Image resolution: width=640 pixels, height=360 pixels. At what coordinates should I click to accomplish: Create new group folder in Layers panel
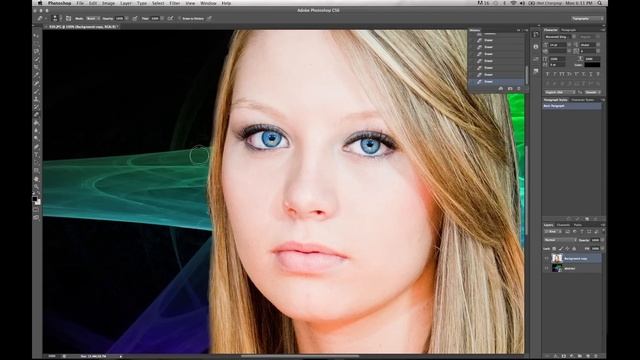point(580,356)
